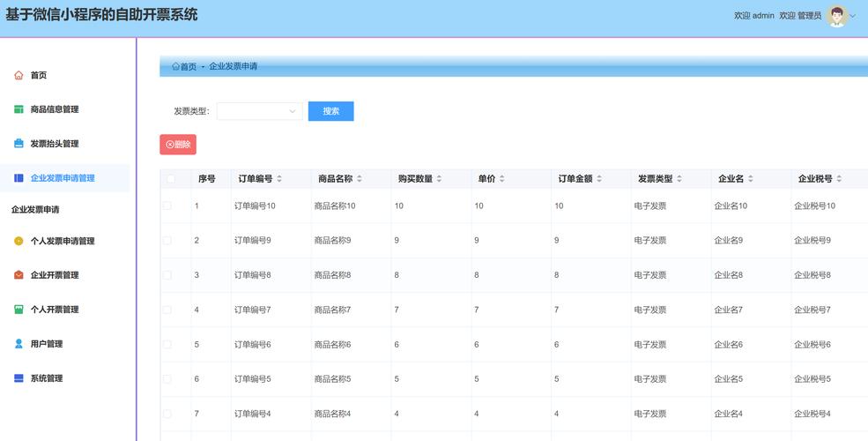
Task: Check the row with 订单编号10
Action: (x=167, y=206)
